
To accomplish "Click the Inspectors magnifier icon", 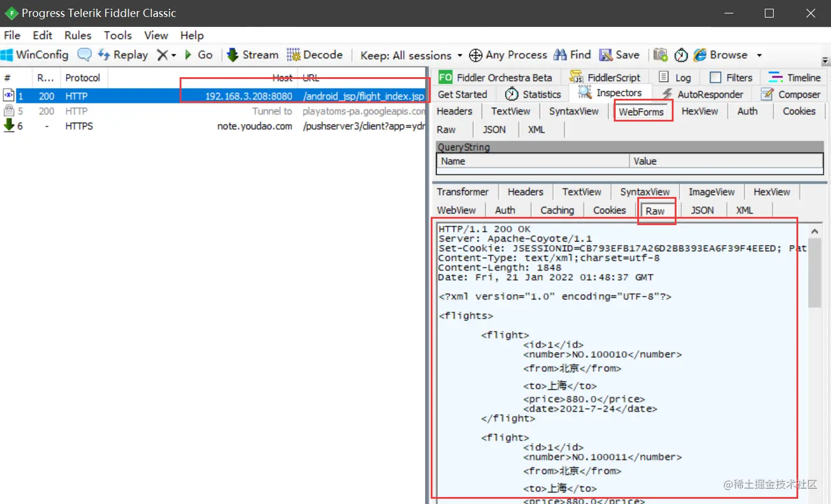I will (585, 92).
